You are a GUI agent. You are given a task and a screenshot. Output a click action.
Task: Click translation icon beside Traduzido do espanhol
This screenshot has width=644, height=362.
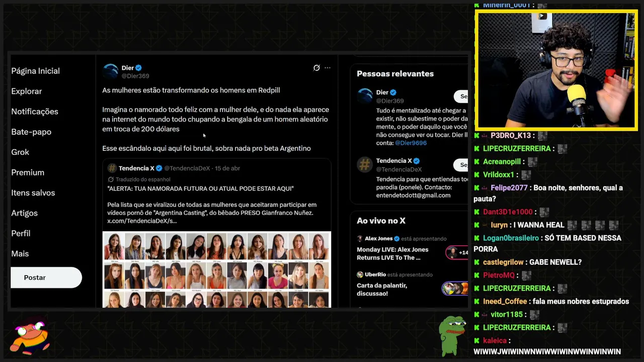pos(111,179)
